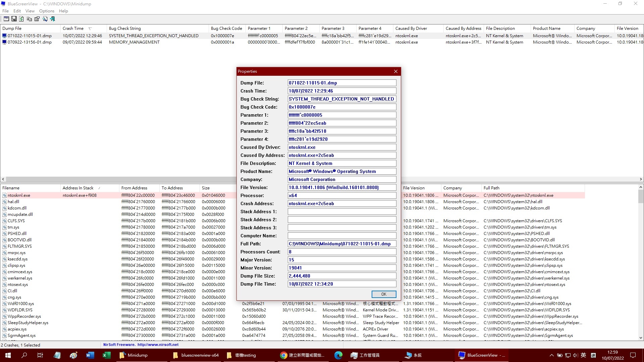The image size is (644, 362).
Task: Open Excel from the taskbar
Action: [106, 355]
